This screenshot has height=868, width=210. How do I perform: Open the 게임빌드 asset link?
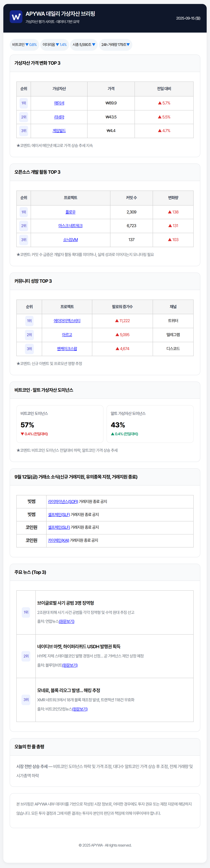click(59, 131)
